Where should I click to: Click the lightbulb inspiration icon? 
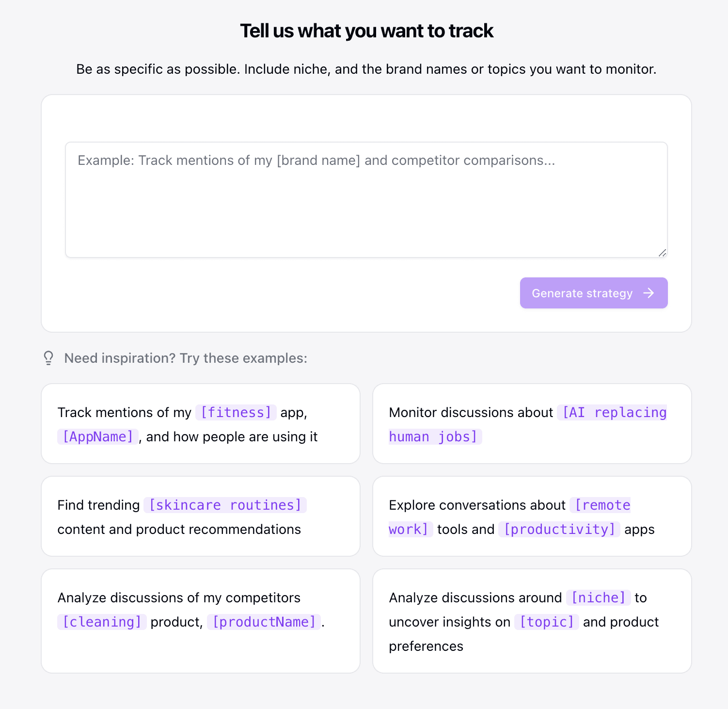click(48, 358)
